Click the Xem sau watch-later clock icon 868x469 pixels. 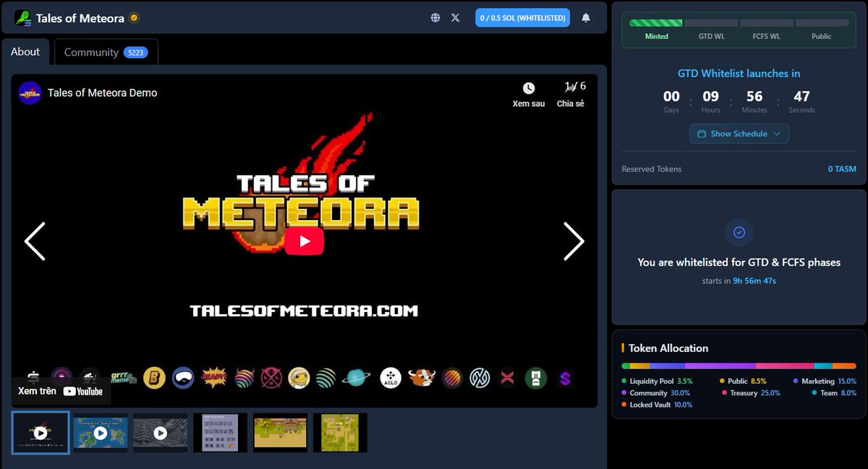pos(529,88)
